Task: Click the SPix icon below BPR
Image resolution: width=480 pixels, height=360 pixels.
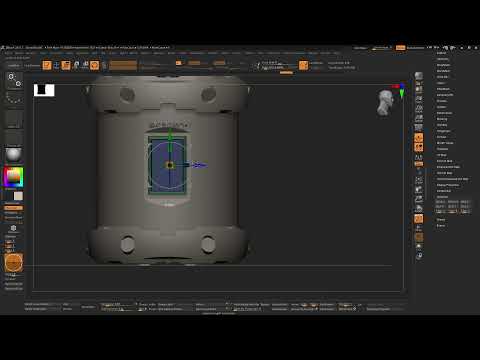Action: pos(419,83)
